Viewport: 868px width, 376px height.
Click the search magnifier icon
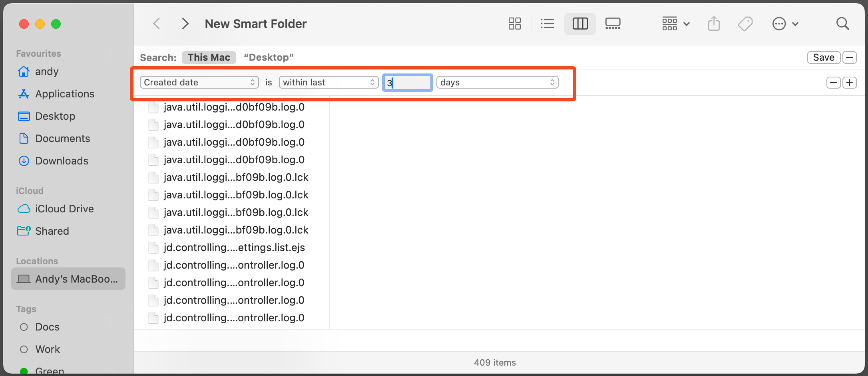[842, 24]
